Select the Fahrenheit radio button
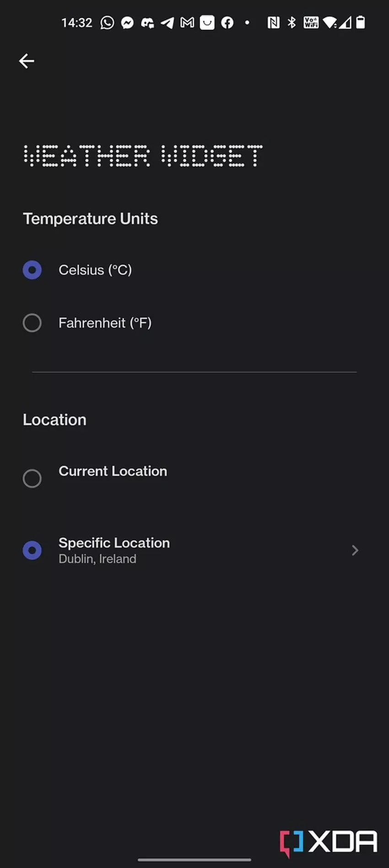Screen dimensions: 389x868 coord(32,323)
